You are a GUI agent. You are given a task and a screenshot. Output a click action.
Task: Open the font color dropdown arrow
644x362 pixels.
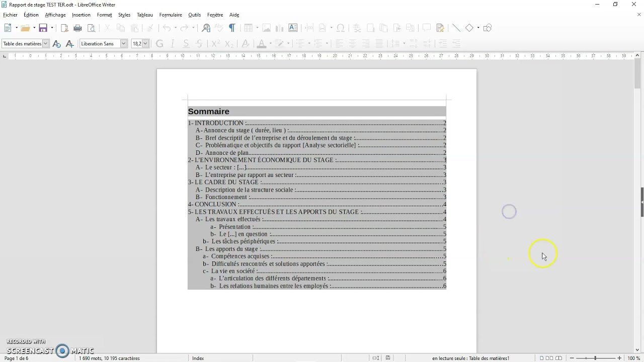[x=270, y=44]
